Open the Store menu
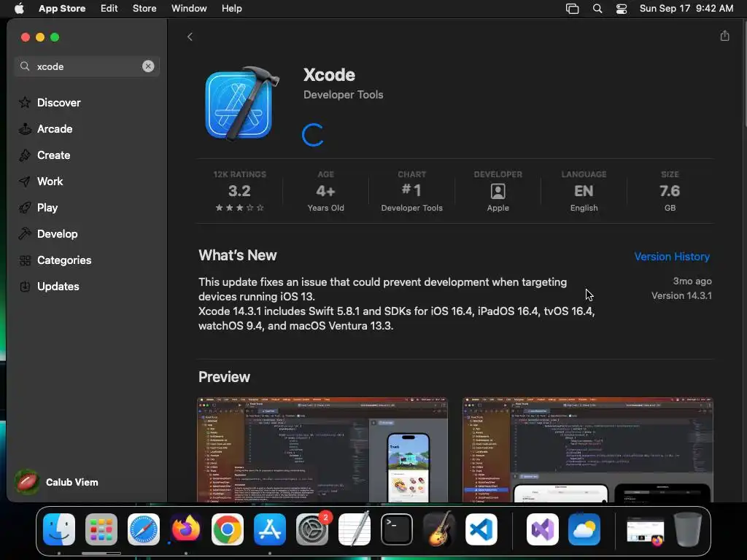This screenshot has width=747, height=560. click(144, 9)
